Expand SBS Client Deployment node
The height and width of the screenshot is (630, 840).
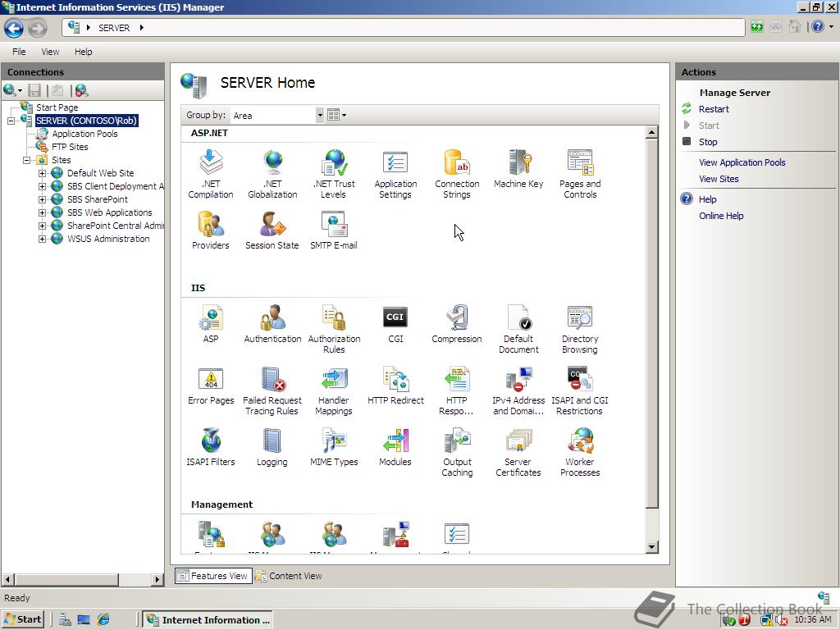coord(42,186)
